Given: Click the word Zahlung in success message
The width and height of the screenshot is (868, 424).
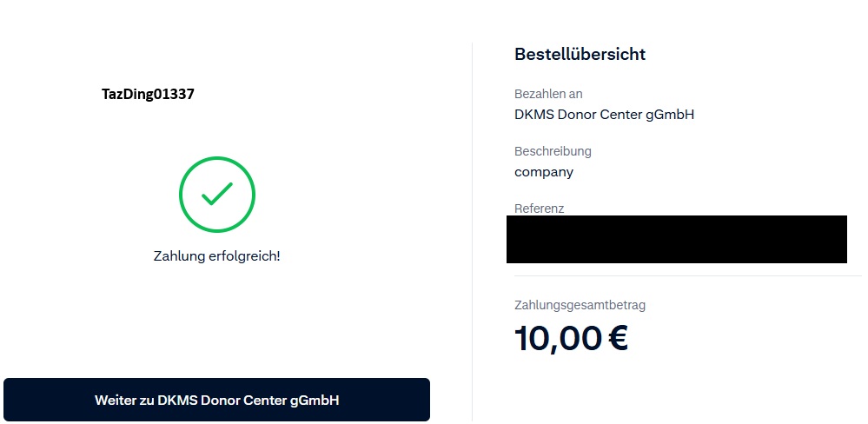Looking at the screenshot, I should tap(177, 256).
